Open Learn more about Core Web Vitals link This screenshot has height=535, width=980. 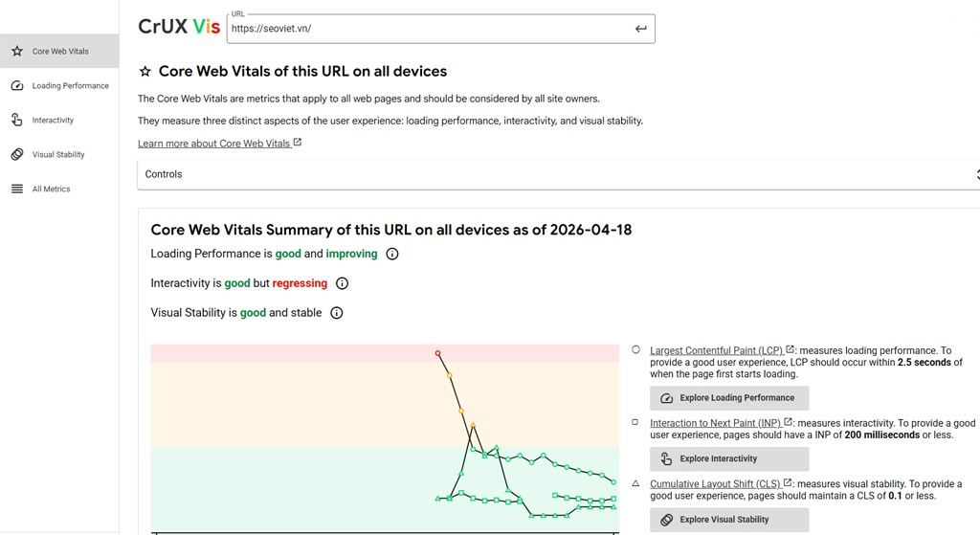click(x=213, y=144)
